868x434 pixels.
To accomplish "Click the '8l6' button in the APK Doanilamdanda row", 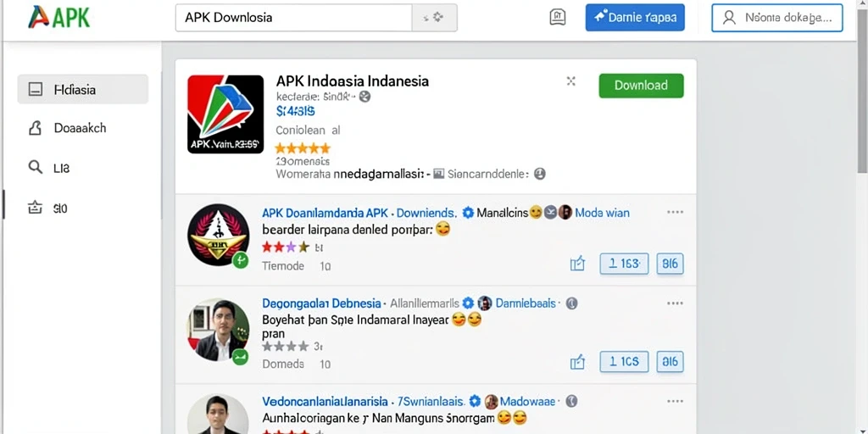I will (x=670, y=264).
